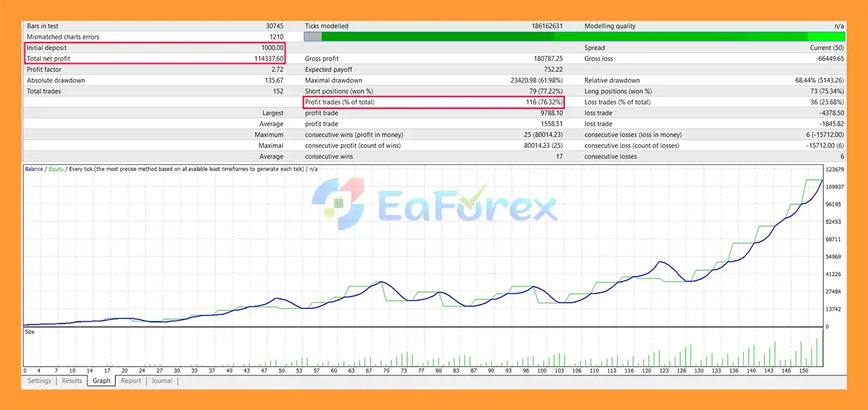This screenshot has height=410, width=868.
Task: Click the Size label in volume panel
Action: 30,332
